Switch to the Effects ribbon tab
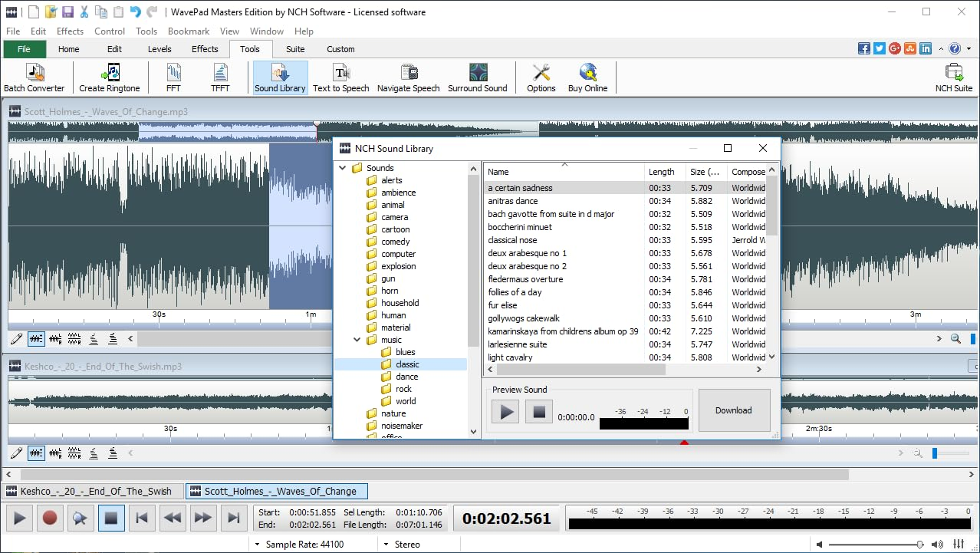Viewport: 980px width, 553px height. click(x=204, y=48)
